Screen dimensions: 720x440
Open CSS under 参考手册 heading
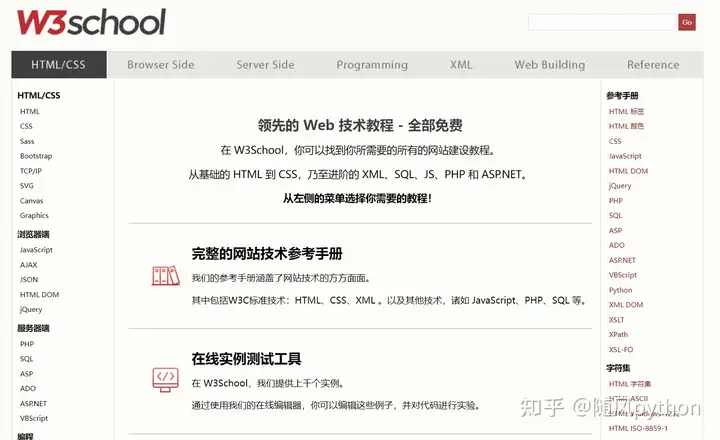click(x=615, y=141)
